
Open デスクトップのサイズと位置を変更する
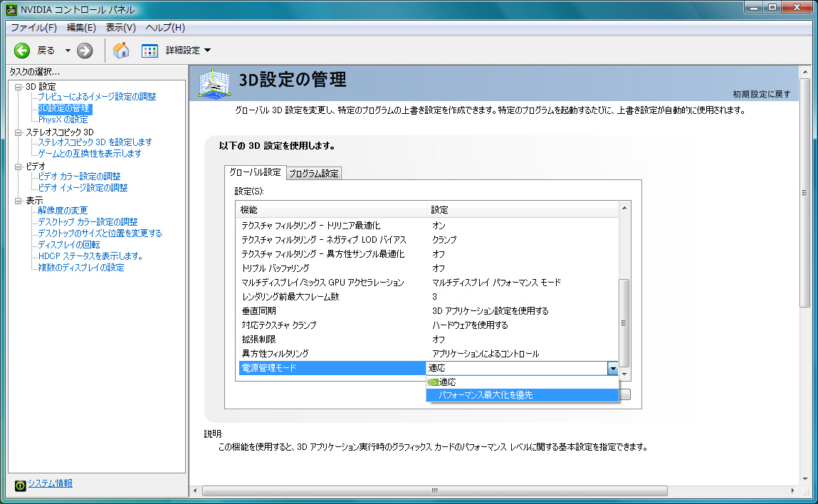pyautogui.click(x=100, y=233)
